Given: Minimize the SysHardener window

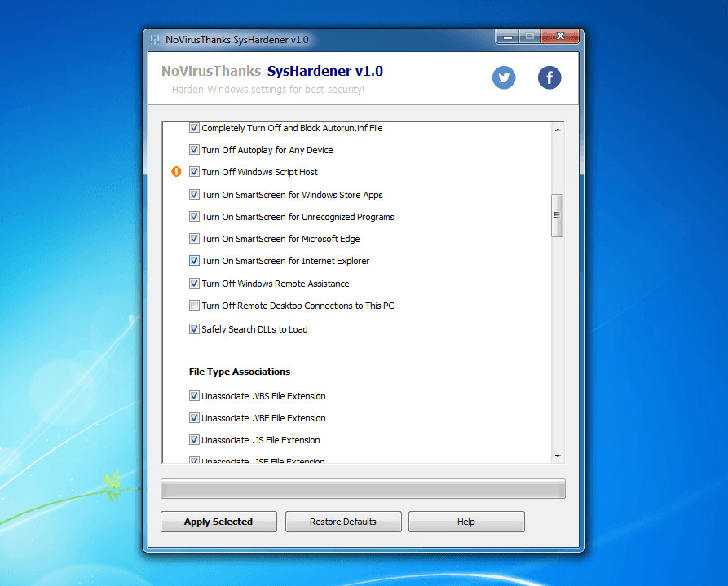Looking at the screenshot, I should [x=508, y=37].
